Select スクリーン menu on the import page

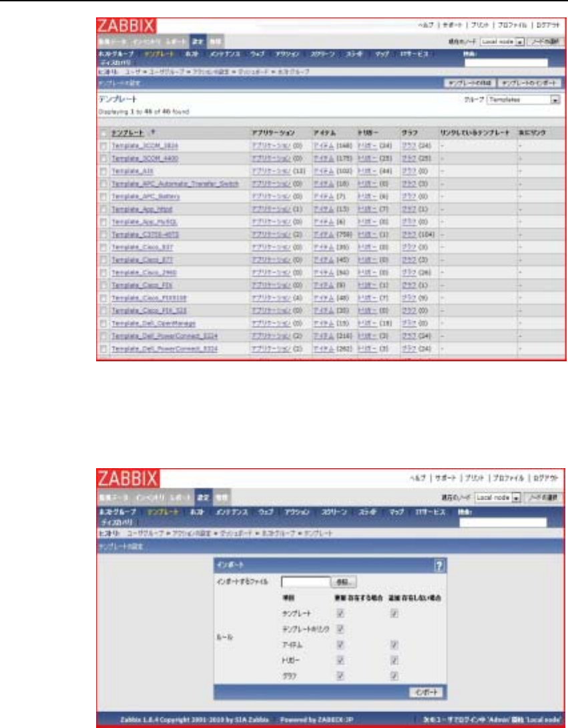pos(335,512)
